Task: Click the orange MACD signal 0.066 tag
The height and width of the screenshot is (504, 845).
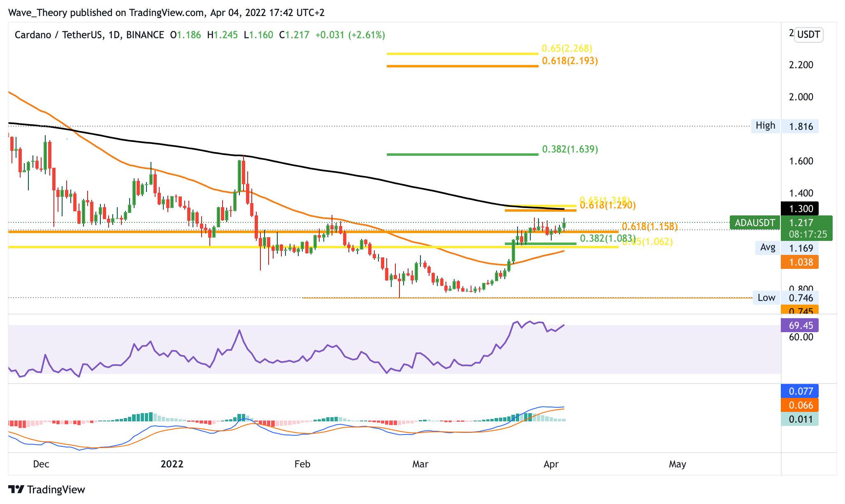Action: (799, 405)
